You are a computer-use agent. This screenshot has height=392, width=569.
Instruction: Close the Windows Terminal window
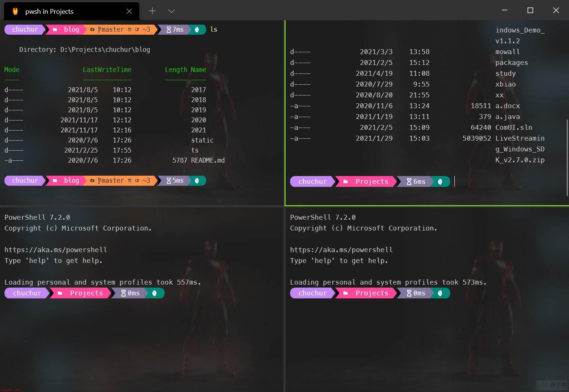(x=556, y=10)
